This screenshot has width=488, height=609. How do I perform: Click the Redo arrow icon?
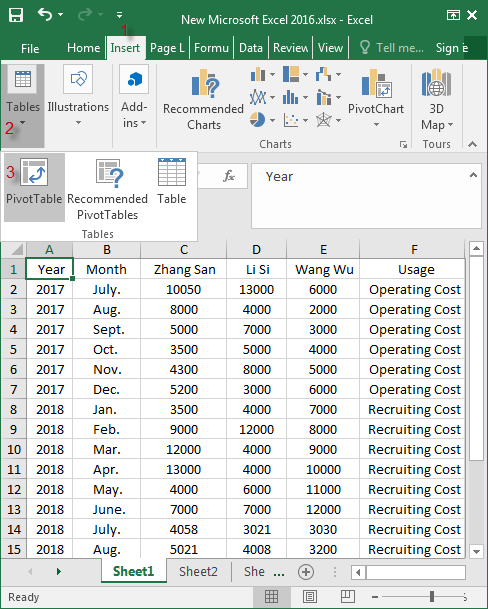tap(85, 15)
